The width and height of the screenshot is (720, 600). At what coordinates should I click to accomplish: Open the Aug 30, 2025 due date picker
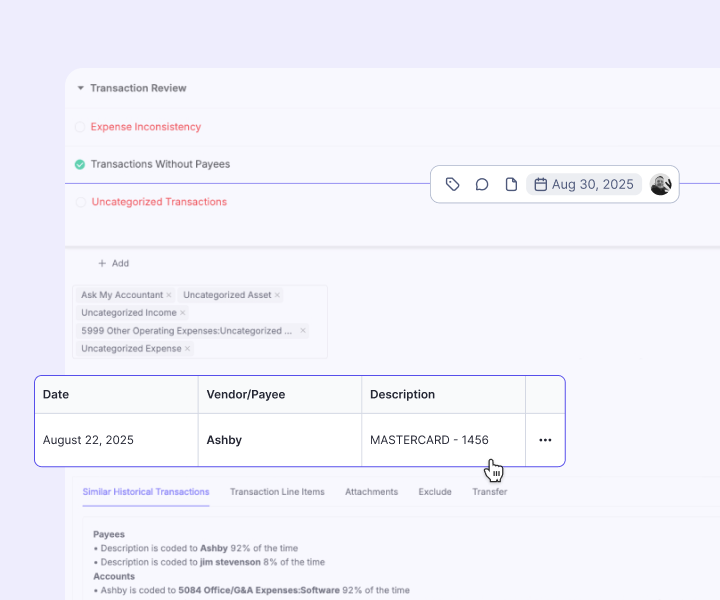584,185
